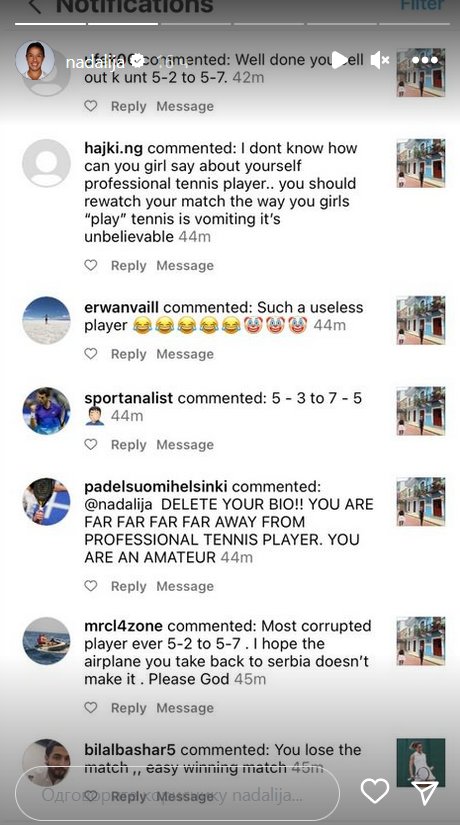Share story via paper plane icon

tap(425, 791)
